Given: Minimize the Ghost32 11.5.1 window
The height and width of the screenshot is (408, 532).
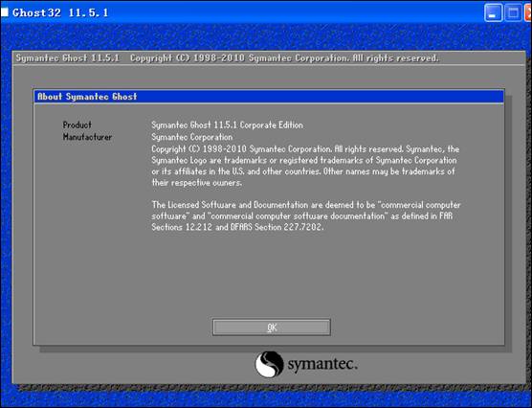Looking at the screenshot, I should click(494, 12).
